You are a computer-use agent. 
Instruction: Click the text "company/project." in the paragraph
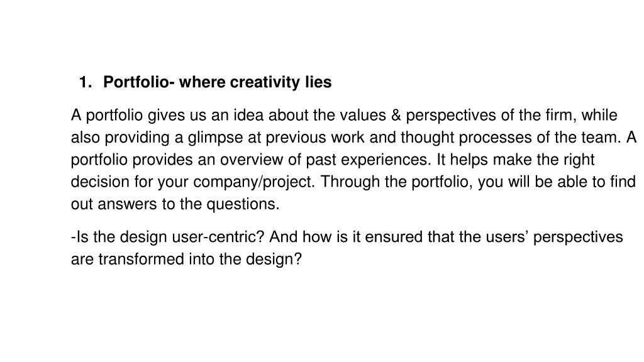tap(254, 182)
